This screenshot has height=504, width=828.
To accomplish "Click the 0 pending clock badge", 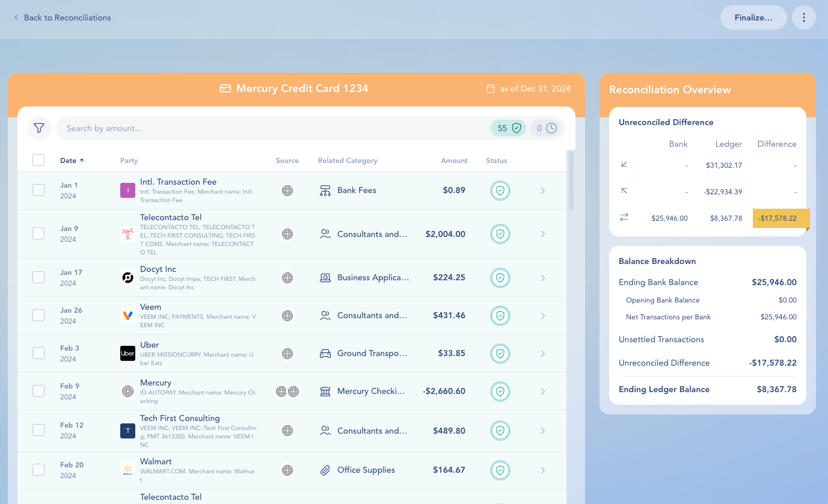I will [x=547, y=128].
